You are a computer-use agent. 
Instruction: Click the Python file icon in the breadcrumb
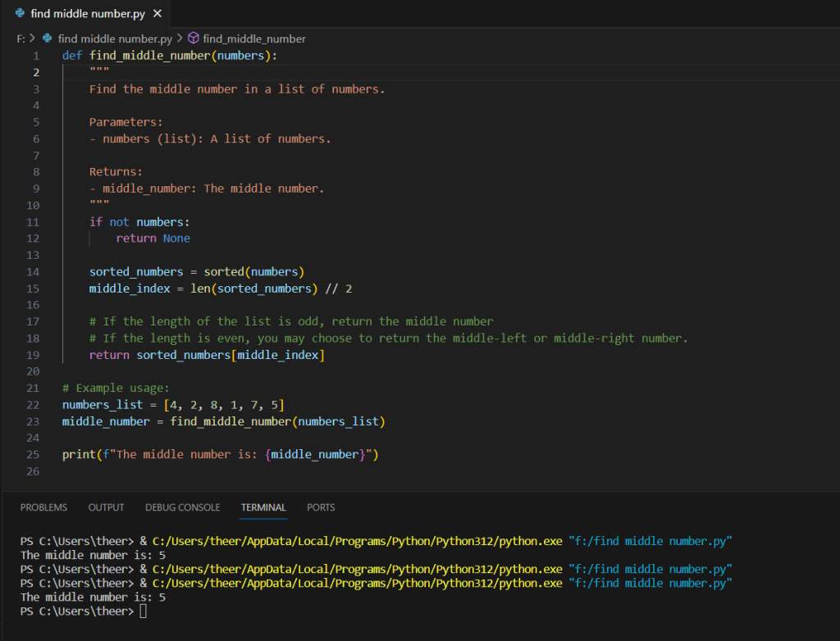tap(48, 39)
